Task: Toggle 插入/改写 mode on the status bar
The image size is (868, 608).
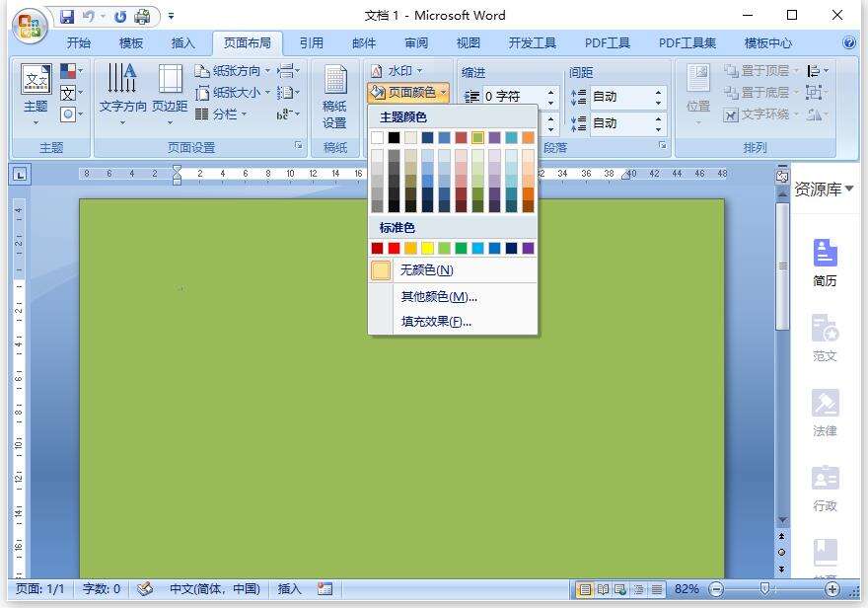Action: pyautogui.click(x=289, y=589)
